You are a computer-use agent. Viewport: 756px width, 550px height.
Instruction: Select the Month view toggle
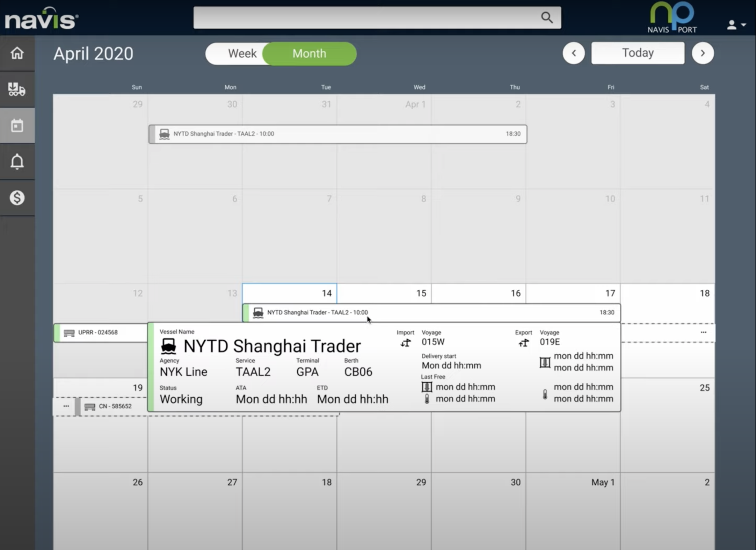tap(309, 53)
